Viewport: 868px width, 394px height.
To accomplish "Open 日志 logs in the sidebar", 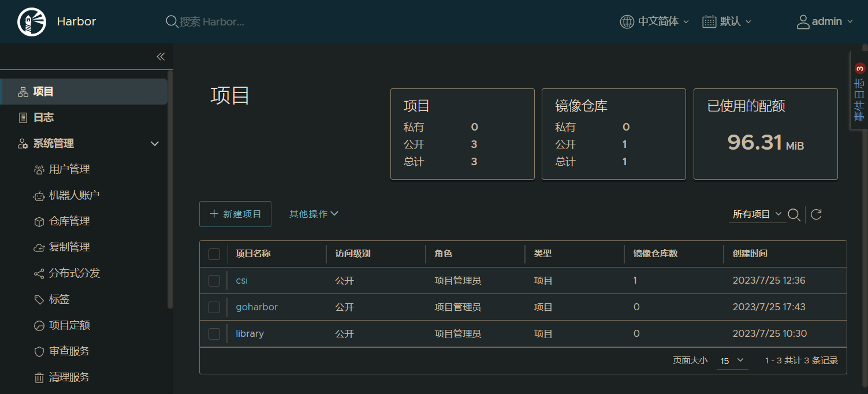I will click(43, 117).
